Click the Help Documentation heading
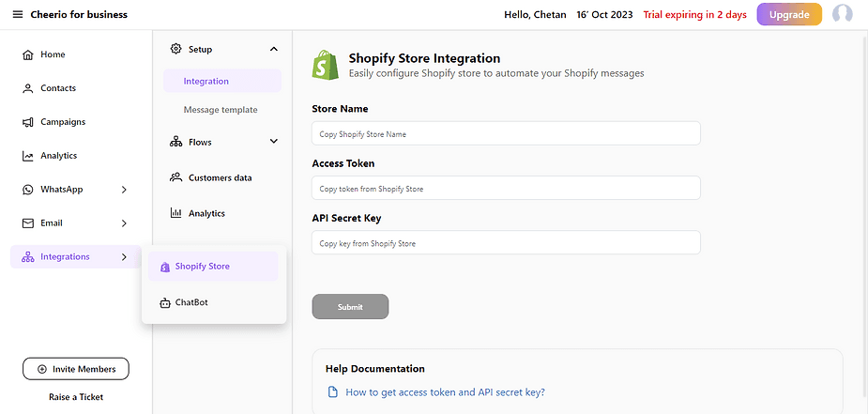The width and height of the screenshot is (868, 414). [375, 369]
